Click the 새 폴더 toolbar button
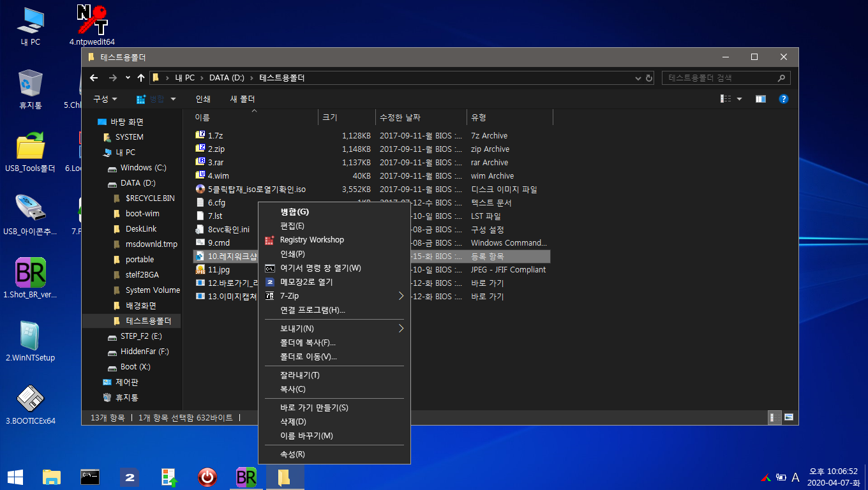The image size is (868, 490). click(243, 99)
